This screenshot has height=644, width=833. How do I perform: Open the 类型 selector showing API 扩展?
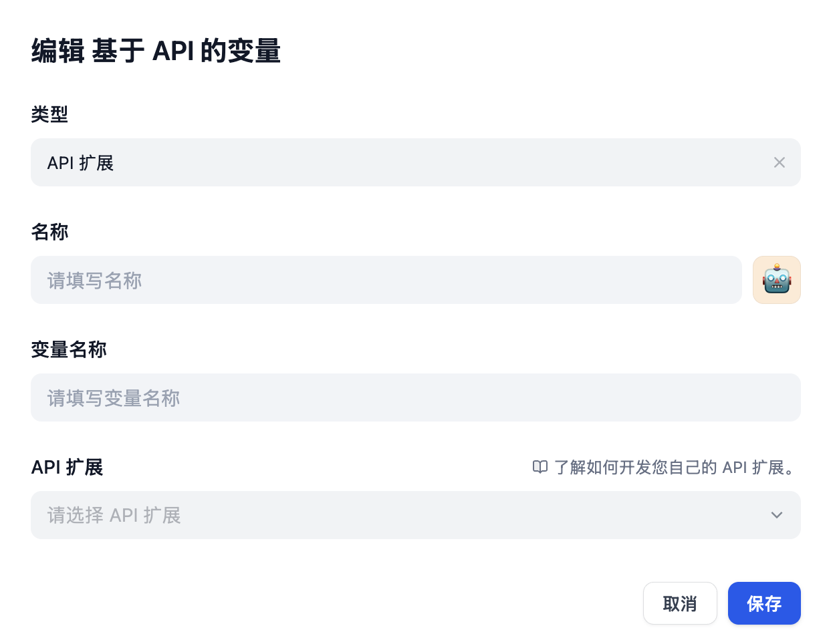pos(401,162)
